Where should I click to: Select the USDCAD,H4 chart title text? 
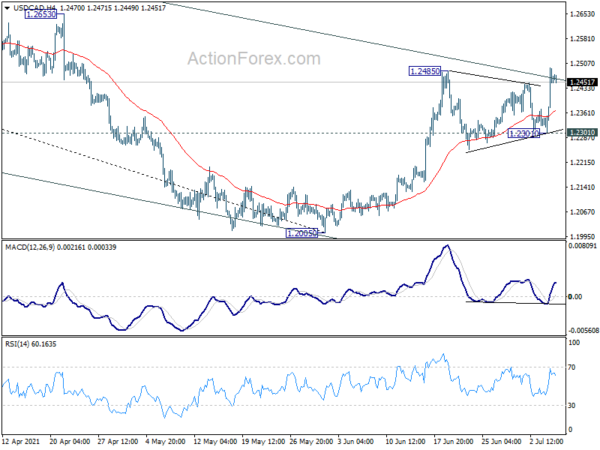point(35,7)
